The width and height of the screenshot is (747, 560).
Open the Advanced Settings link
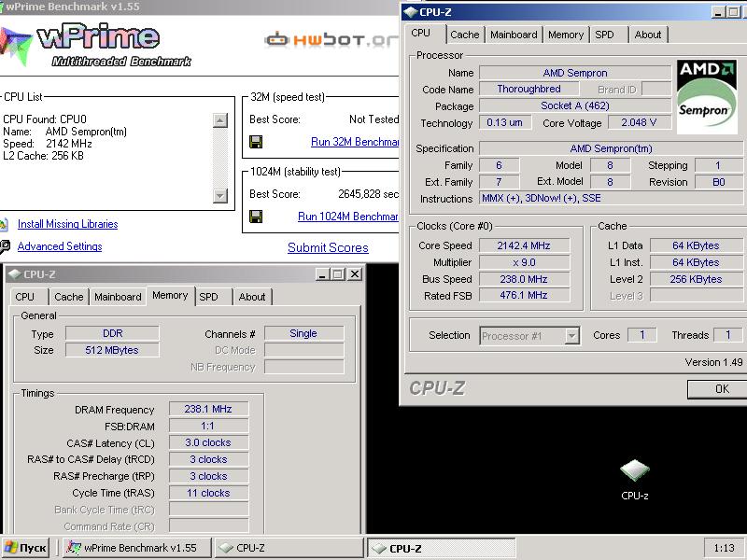coord(60,246)
